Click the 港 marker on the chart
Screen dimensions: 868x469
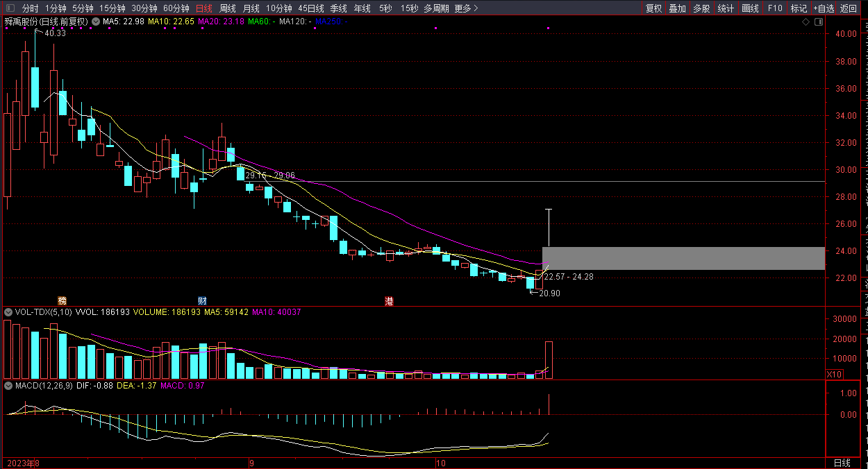[390, 301]
